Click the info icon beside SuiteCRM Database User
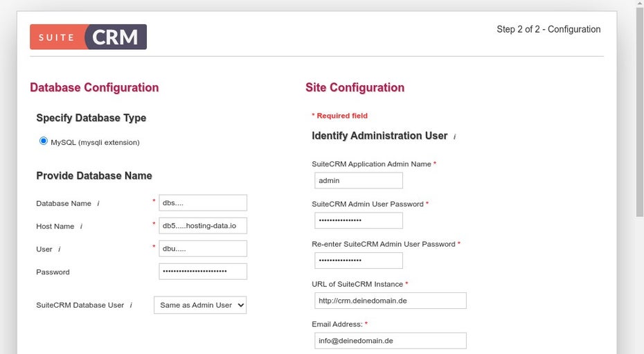 (x=131, y=305)
